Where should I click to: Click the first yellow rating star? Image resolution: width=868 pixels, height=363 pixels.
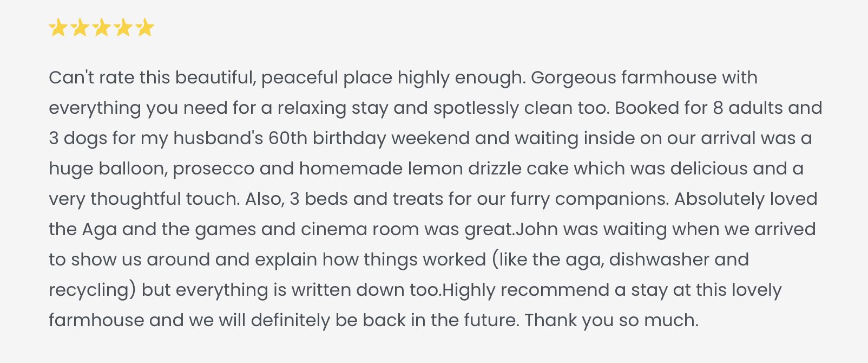click(x=58, y=27)
